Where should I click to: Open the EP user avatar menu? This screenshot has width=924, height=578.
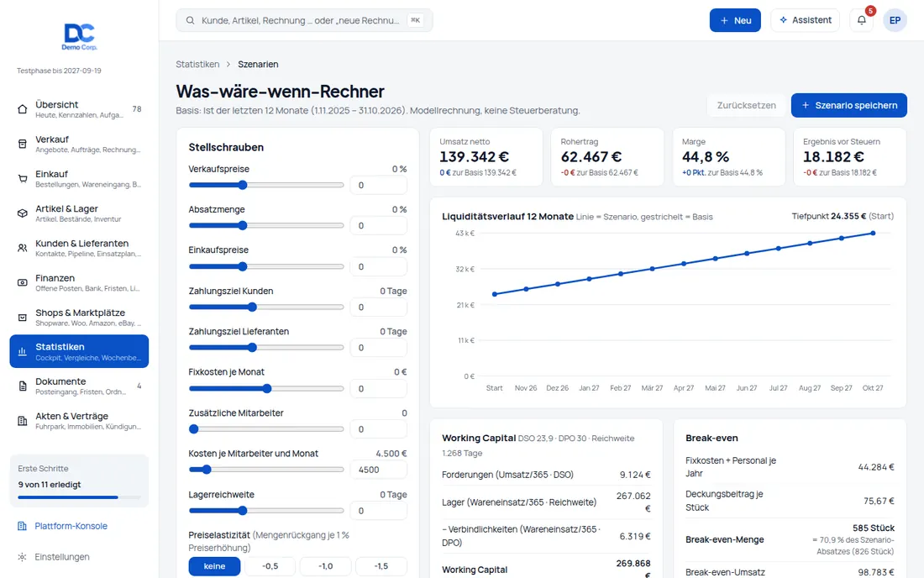(x=895, y=20)
